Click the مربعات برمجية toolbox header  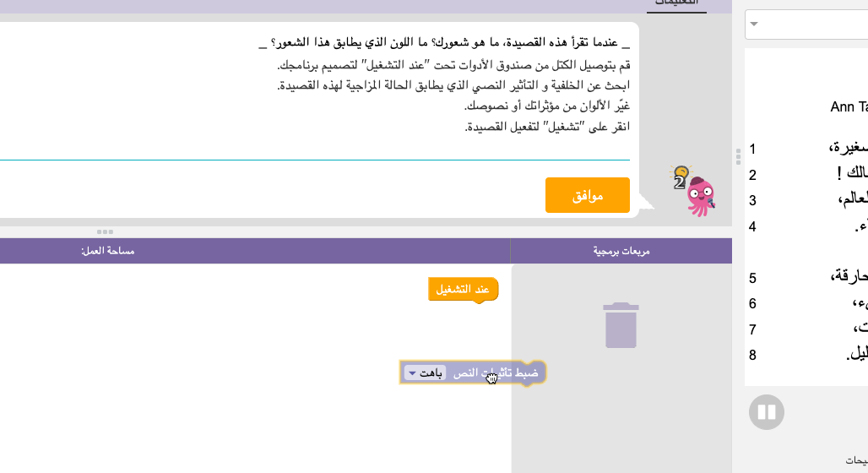tap(621, 251)
